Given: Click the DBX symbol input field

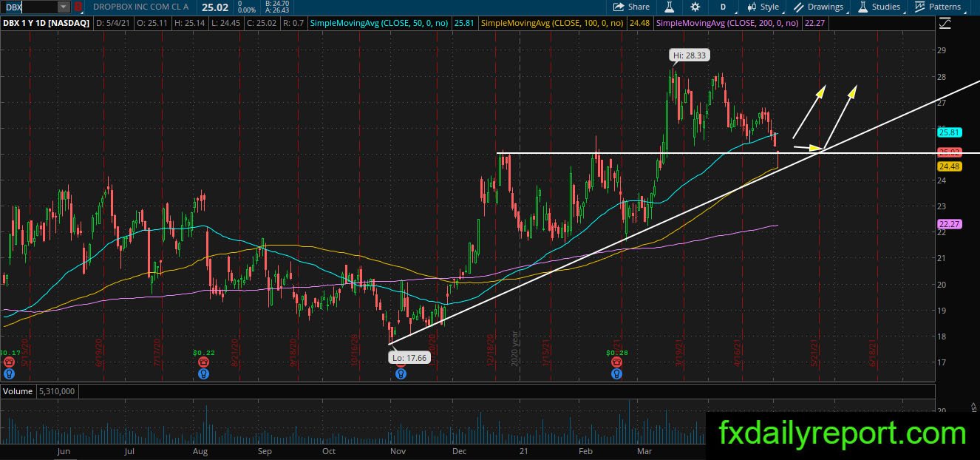Looking at the screenshot, I should pyautogui.click(x=30, y=7).
